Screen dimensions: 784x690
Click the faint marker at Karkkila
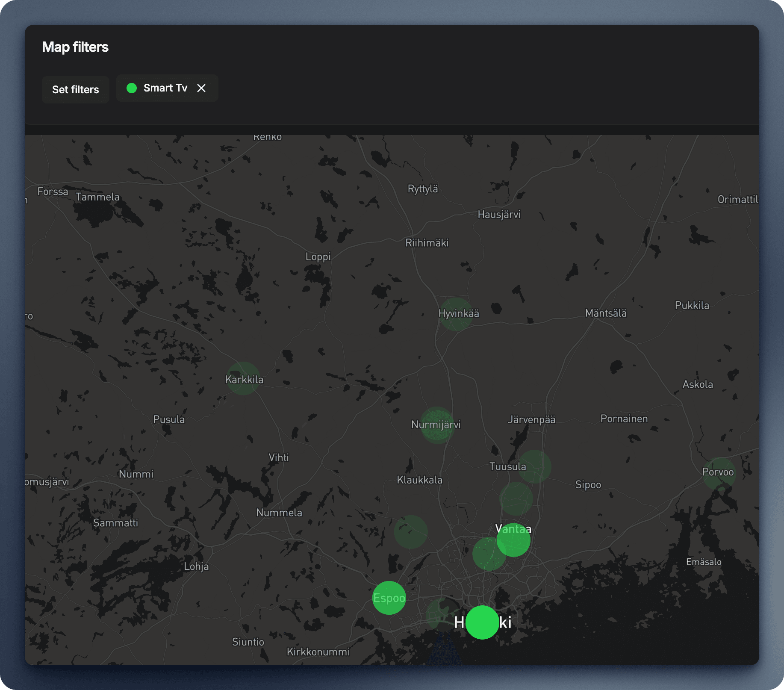tap(243, 378)
